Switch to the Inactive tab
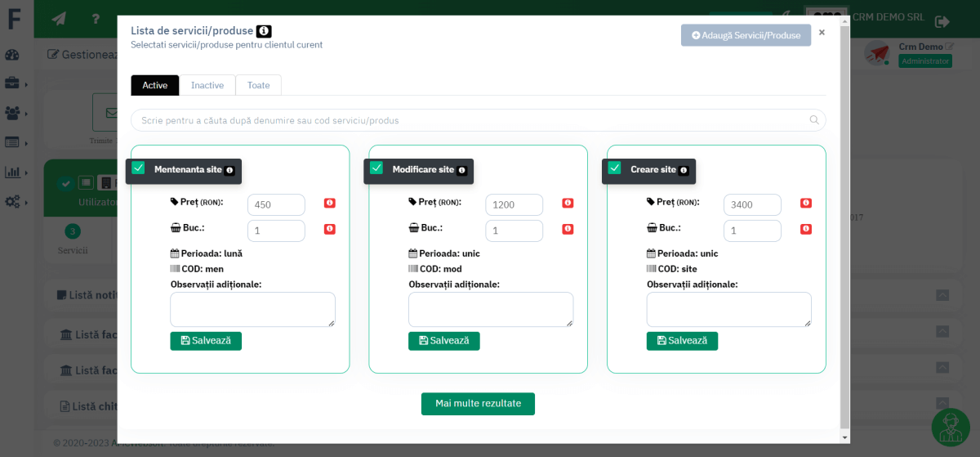This screenshot has width=980, height=457. (x=207, y=85)
